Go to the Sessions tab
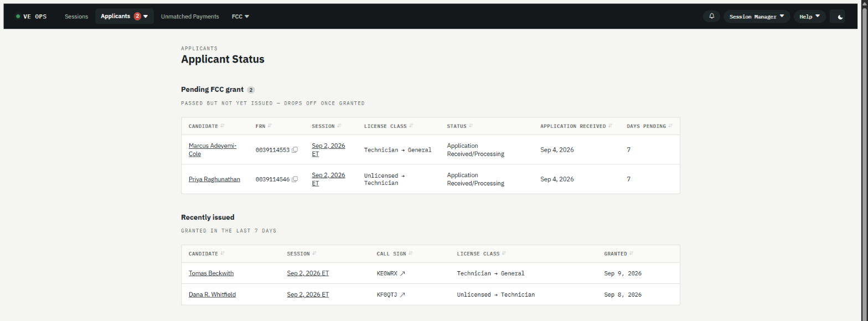The height and width of the screenshot is (321, 868). coord(76,17)
